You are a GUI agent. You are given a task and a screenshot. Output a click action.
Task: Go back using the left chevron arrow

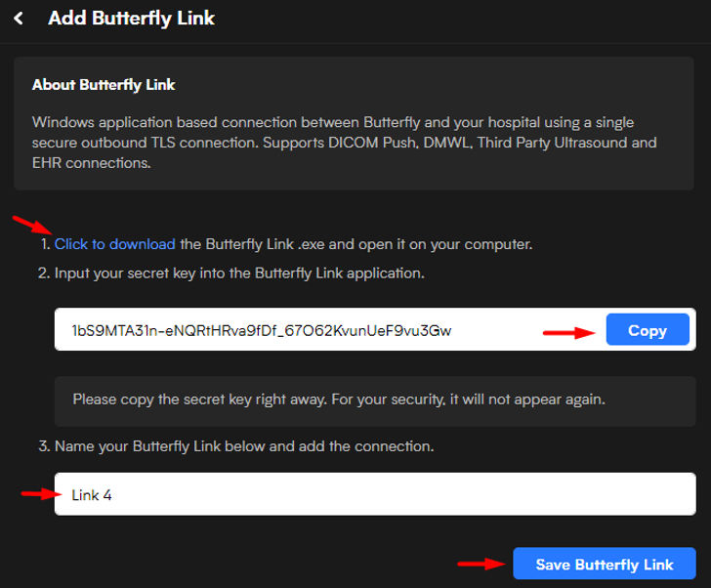point(19,19)
